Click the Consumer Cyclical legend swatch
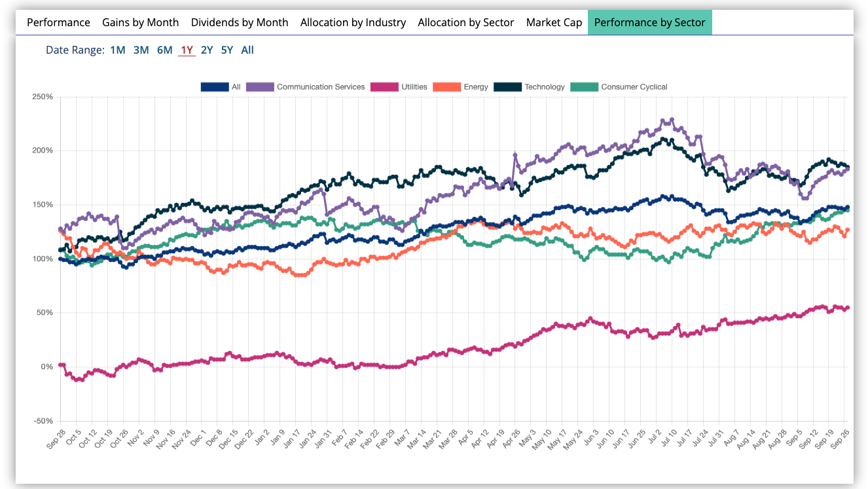The height and width of the screenshot is (489, 868). pyautogui.click(x=584, y=86)
